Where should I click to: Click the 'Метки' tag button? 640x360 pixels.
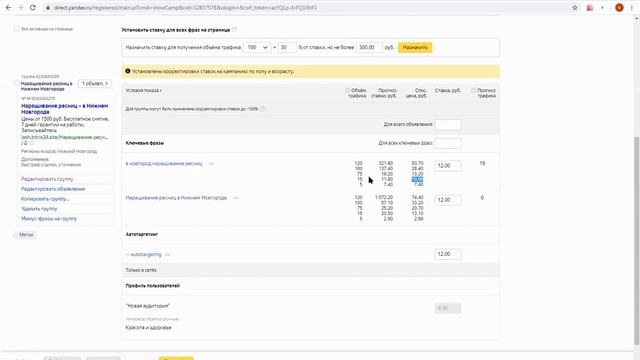(26, 235)
